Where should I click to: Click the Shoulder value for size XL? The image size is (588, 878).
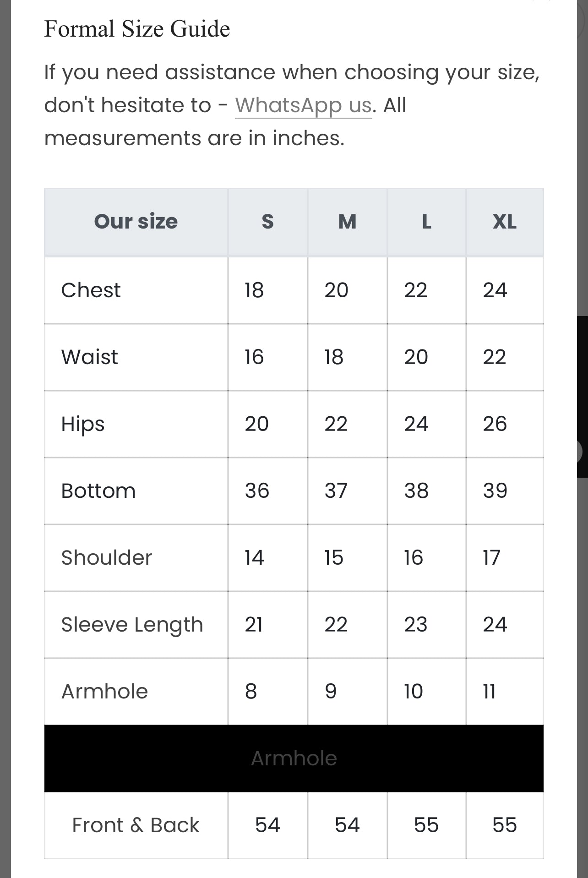(x=491, y=557)
